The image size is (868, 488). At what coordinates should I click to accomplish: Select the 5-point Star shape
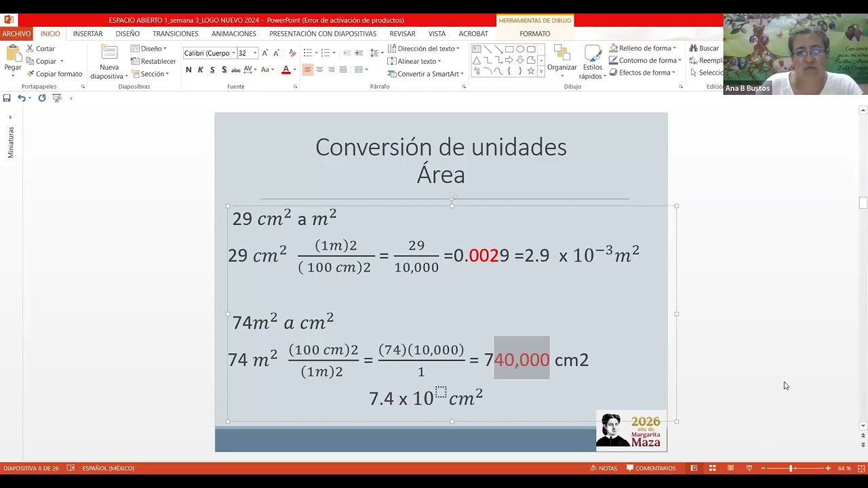tap(531, 70)
